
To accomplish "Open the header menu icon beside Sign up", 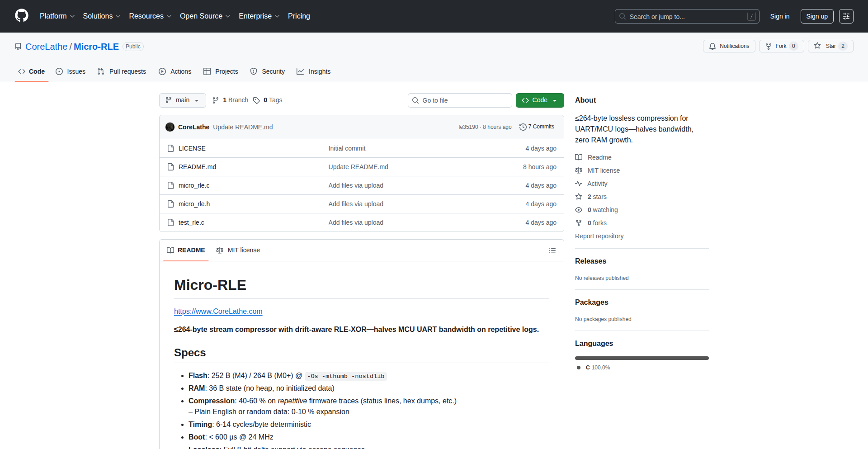I will pyautogui.click(x=846, y=16).
